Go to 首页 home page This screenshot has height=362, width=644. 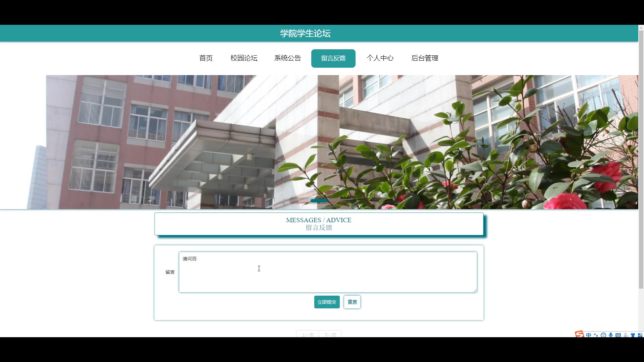[206, 58]
